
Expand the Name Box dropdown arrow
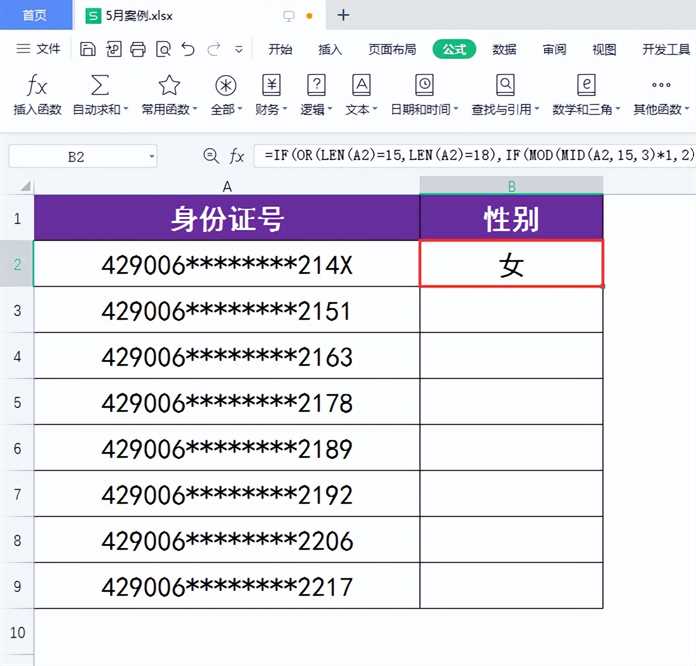(x=151, y=156)
